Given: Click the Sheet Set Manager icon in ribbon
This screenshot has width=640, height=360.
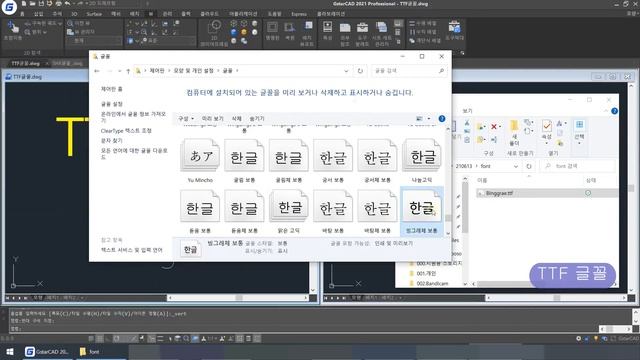Looking at the screenshot, I should tap(381, 28).
